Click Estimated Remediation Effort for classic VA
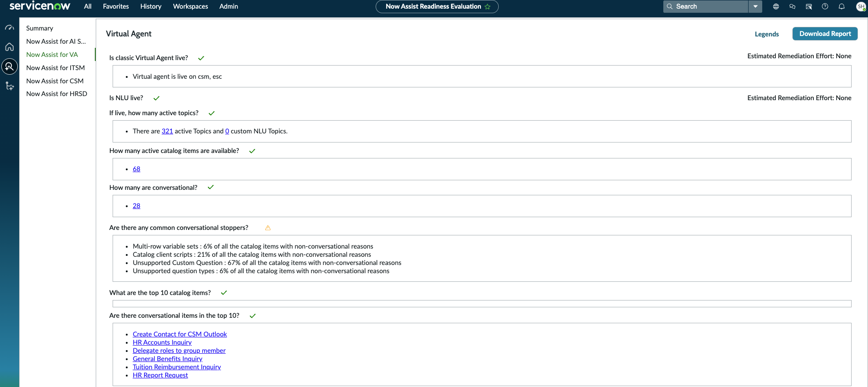The image size is (868, 387). [x=799, y=56]
